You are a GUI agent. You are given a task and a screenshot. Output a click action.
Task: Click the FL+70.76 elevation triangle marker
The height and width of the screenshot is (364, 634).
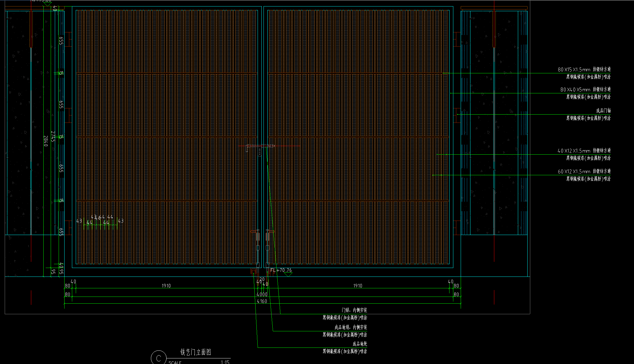(x=288, y=274)
